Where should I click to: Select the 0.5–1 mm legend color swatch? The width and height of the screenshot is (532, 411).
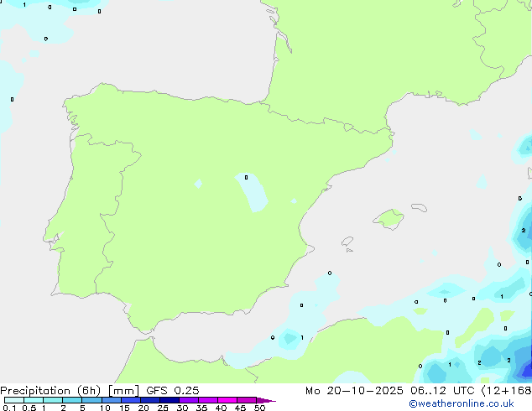(x=34, y=400)
